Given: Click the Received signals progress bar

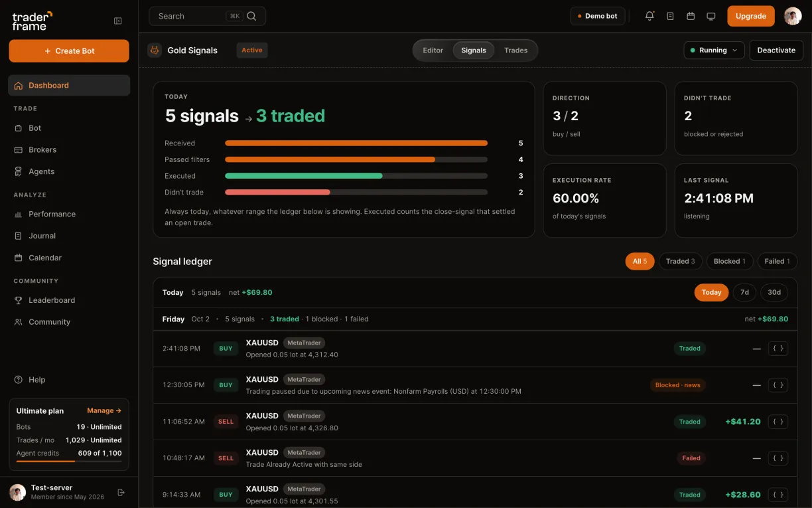Looking at the screenshot, I should tap(356, 143).
